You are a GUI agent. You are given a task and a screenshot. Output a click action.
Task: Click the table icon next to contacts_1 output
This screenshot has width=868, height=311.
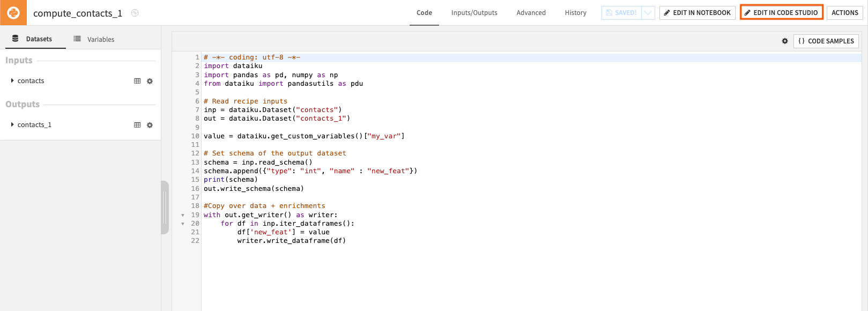coord(137,125)
